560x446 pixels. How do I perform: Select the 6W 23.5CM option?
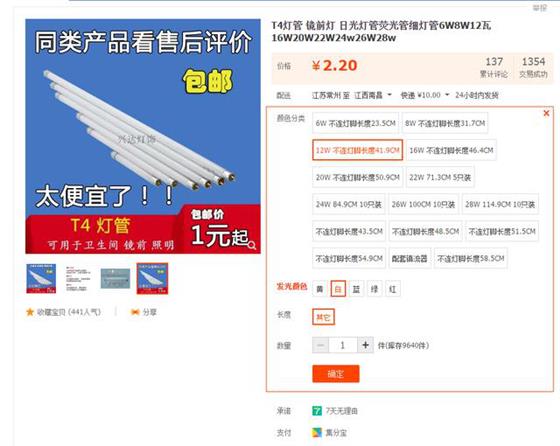[355, 123]
